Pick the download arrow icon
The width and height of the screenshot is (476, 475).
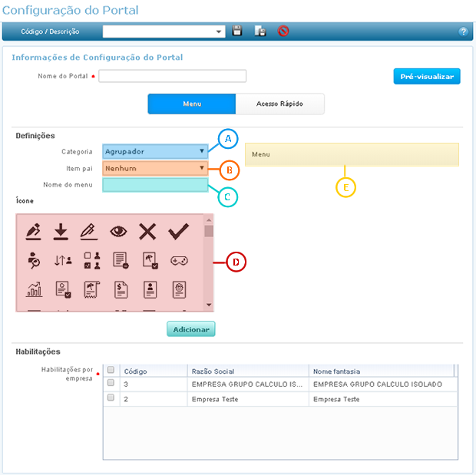pos(61,230)
